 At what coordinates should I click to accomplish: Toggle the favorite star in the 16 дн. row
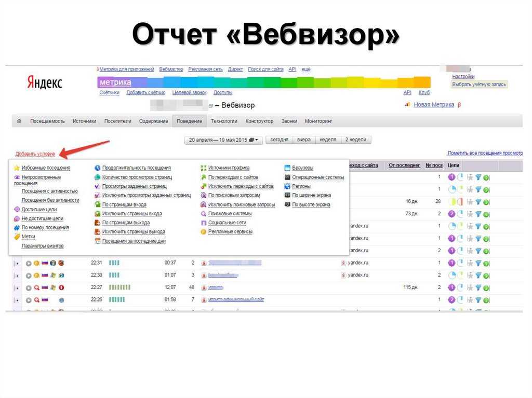pyautogui.click(x=470, y=202)
